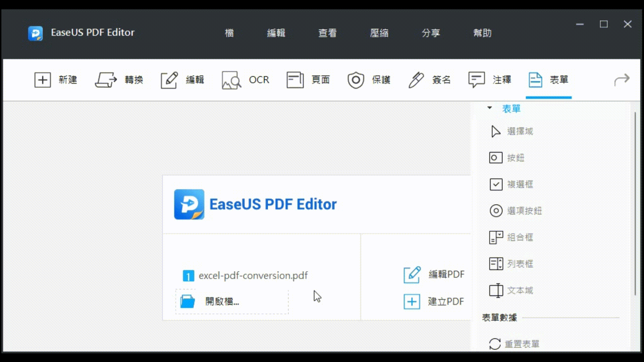
Task: Open the 頁面 page layout icon
Action: [x=295, y=80]
